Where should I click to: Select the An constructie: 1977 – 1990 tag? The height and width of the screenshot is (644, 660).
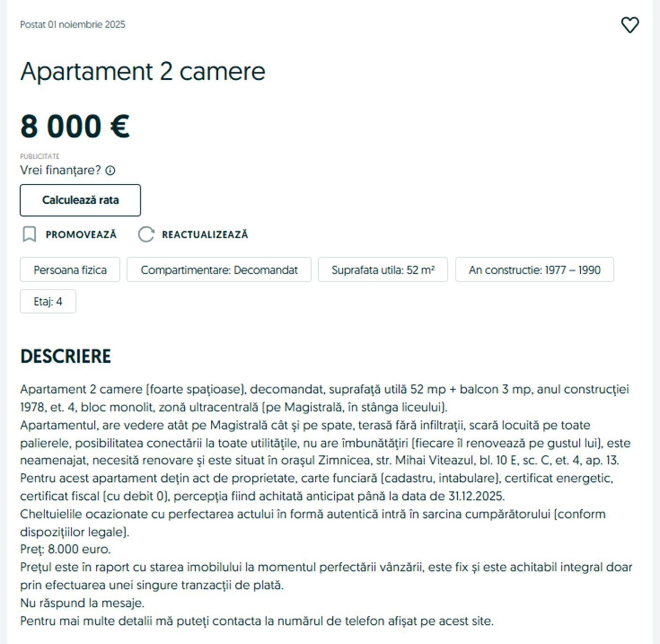click(x=534, y=270)
